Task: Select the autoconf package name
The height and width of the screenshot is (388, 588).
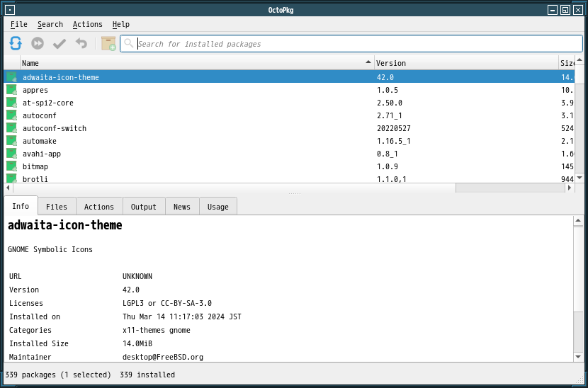Action: pyautogui.click(x=40, y=115)
